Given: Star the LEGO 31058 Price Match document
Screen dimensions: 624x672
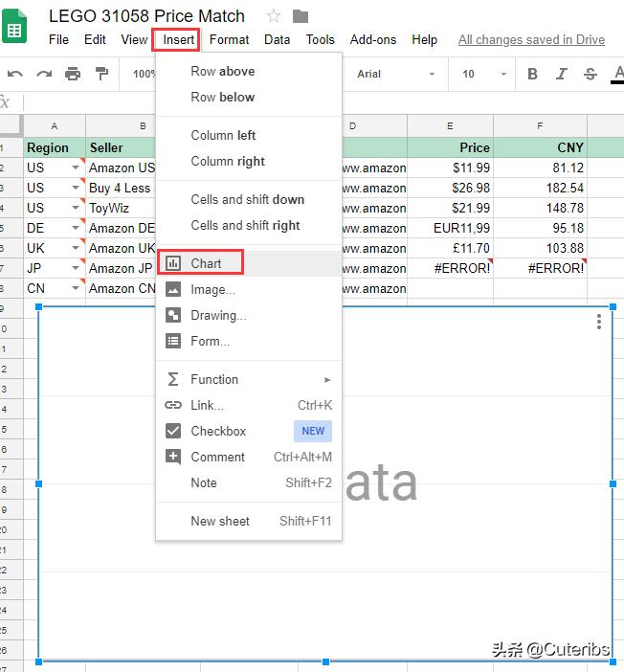Looking at the screenshot, I should [274, 16].
